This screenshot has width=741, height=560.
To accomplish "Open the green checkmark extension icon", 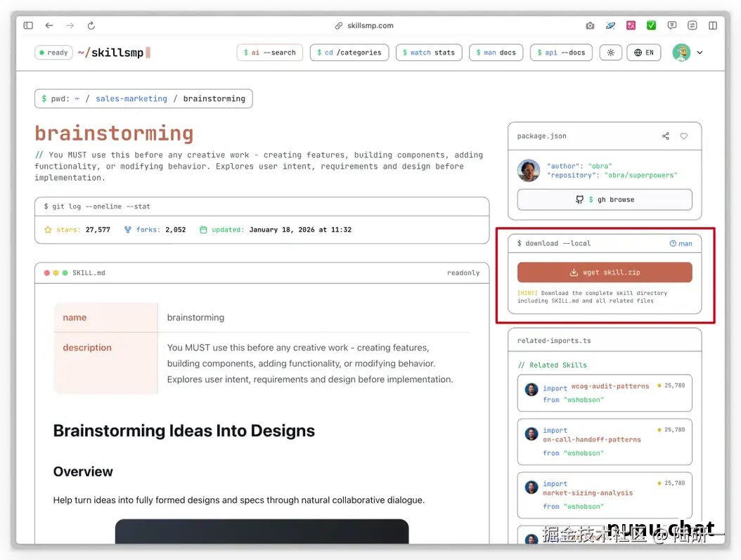I will (x=651, y=25).
